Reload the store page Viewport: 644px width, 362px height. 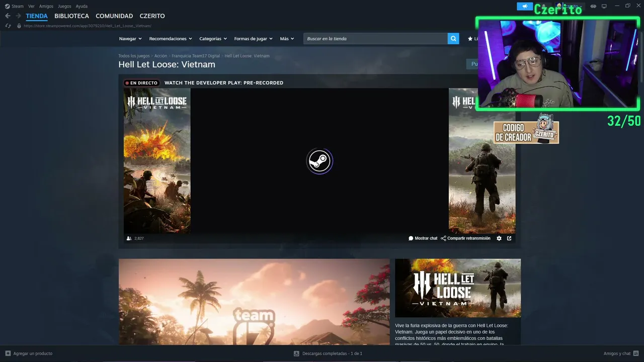[8, 26]
